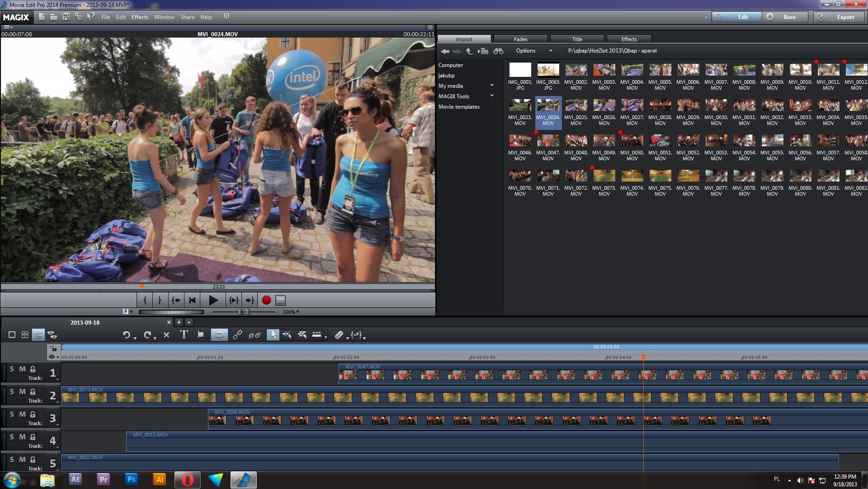Screen dimensions: 868x489
Task: Cut with the razor blade tool icon
Action: [339, 334]
